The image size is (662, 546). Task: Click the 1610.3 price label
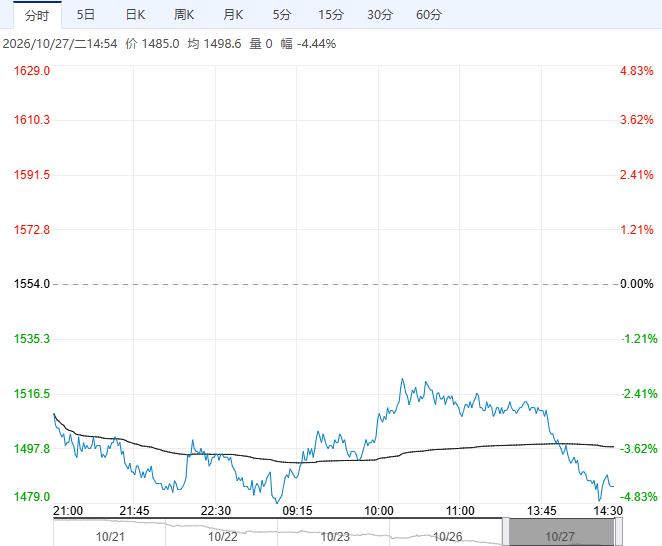[32, 120]
